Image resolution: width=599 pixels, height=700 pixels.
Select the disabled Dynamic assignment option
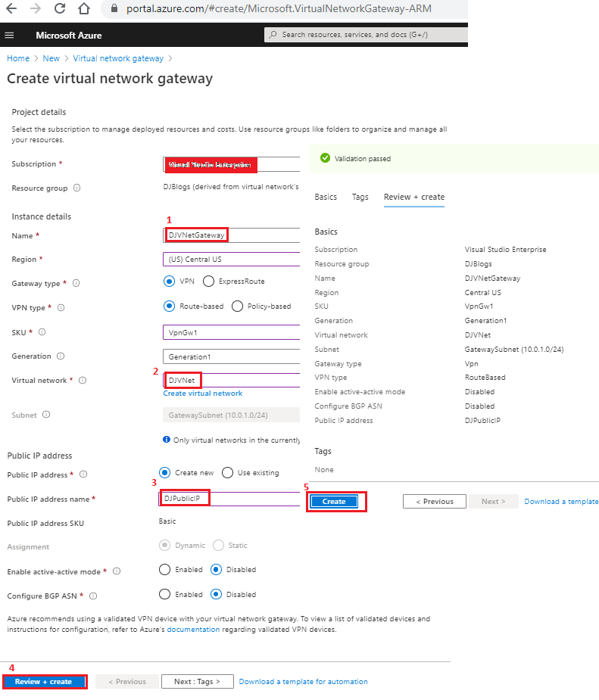coord(165,545)
